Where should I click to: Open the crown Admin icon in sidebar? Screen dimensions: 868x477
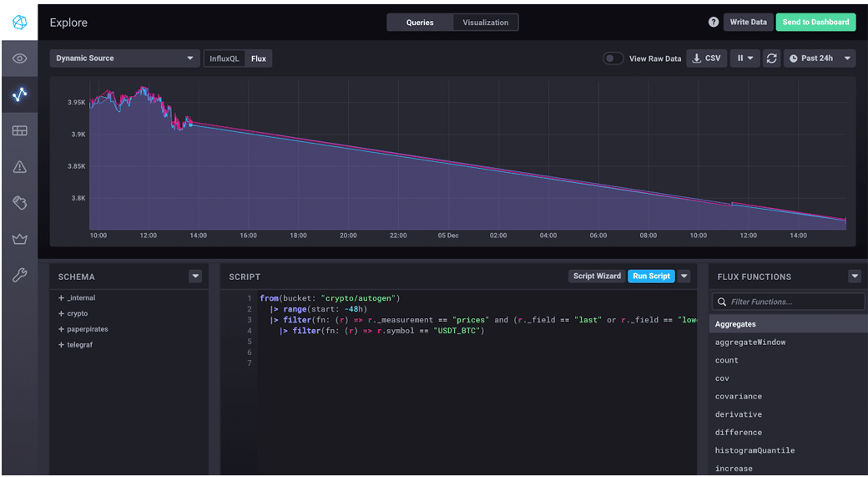pos(19,239)
